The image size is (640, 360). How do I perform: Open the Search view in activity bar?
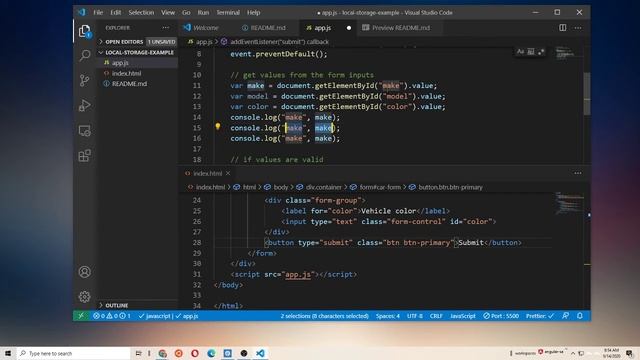pyautogui.click(x=84, y=55)
